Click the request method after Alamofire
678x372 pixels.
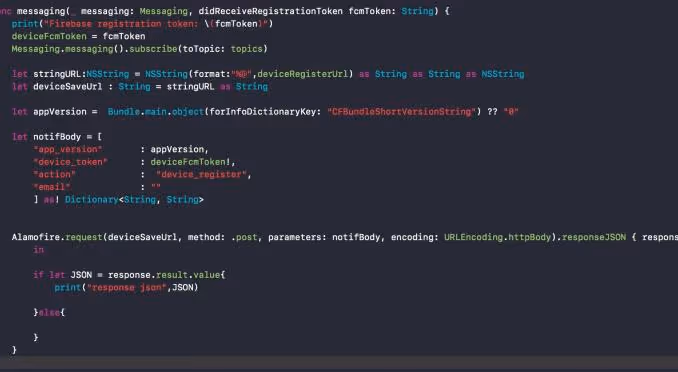[x=84, y=237]
